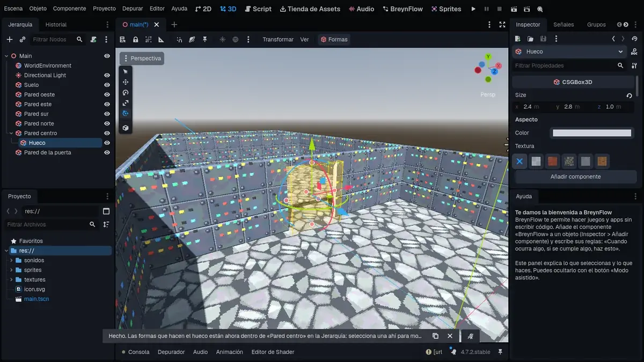Add a new node in Jerarquía panel
Screen dimensions: 644x362
click(9, 40)
